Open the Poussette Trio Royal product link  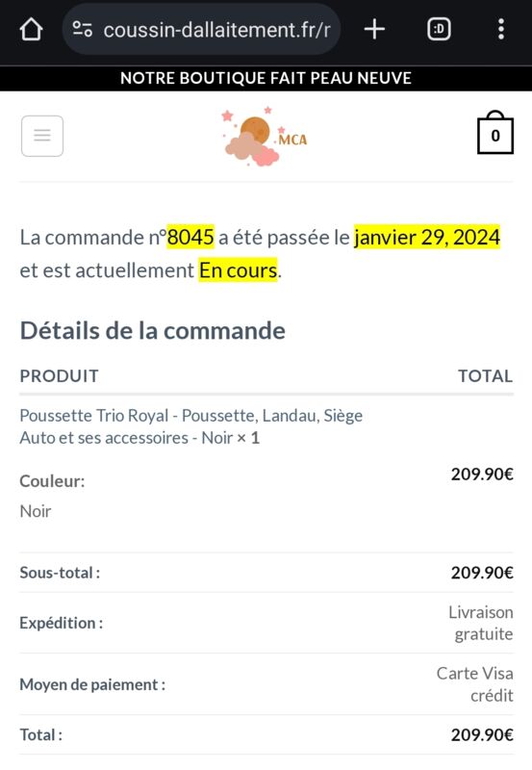coord(190,426)
